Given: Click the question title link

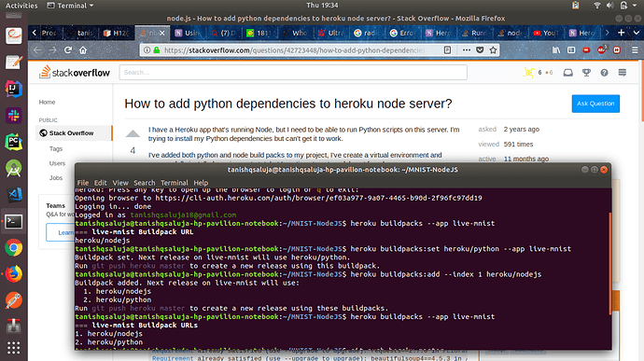Looking at the screenshot, I should (287, 104).
